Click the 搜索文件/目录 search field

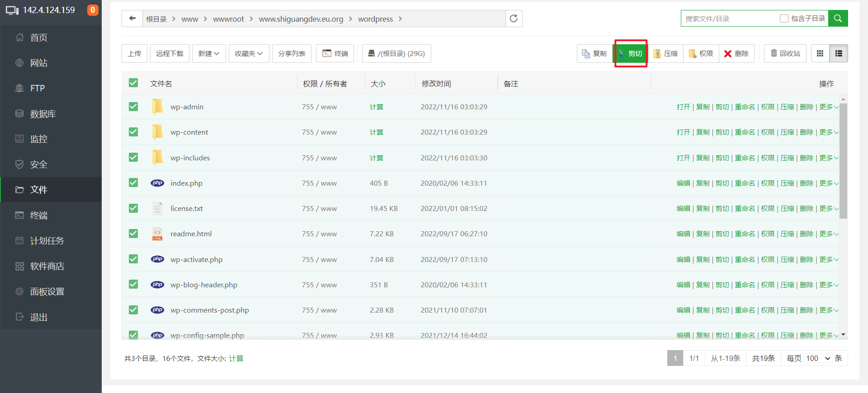(x=729, y=19)
